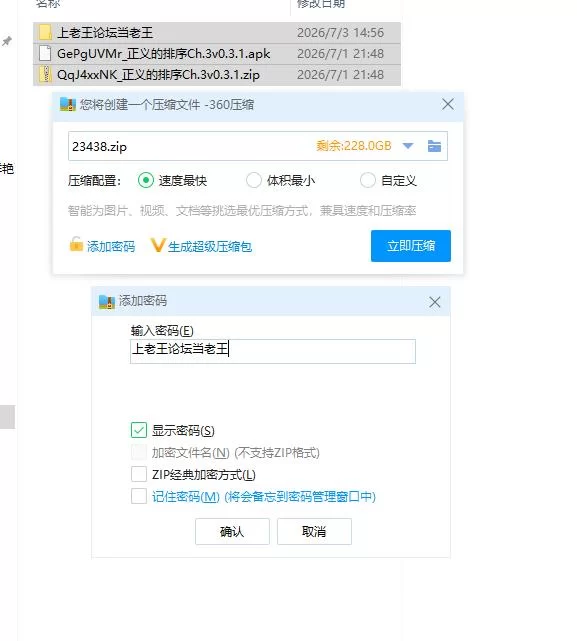577x641 pixels.
Task: Select the folder icon of 上老王论坛当老王
Action: click(x=45, y=32)
